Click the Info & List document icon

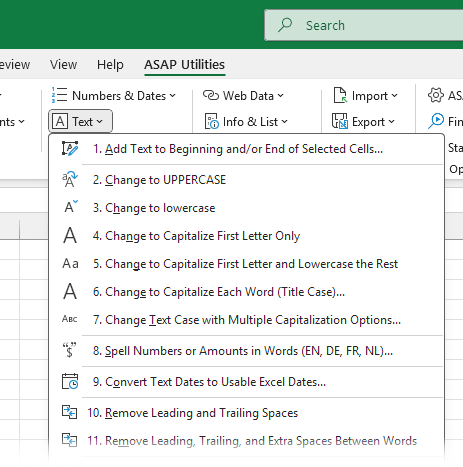pyautogui.click(x=211, y=121)
